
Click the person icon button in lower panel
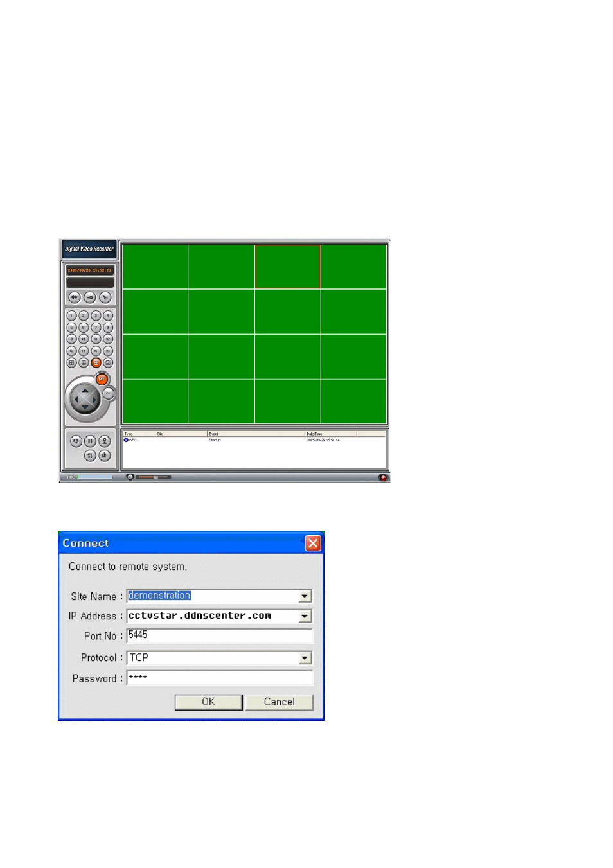pos(105,441)
